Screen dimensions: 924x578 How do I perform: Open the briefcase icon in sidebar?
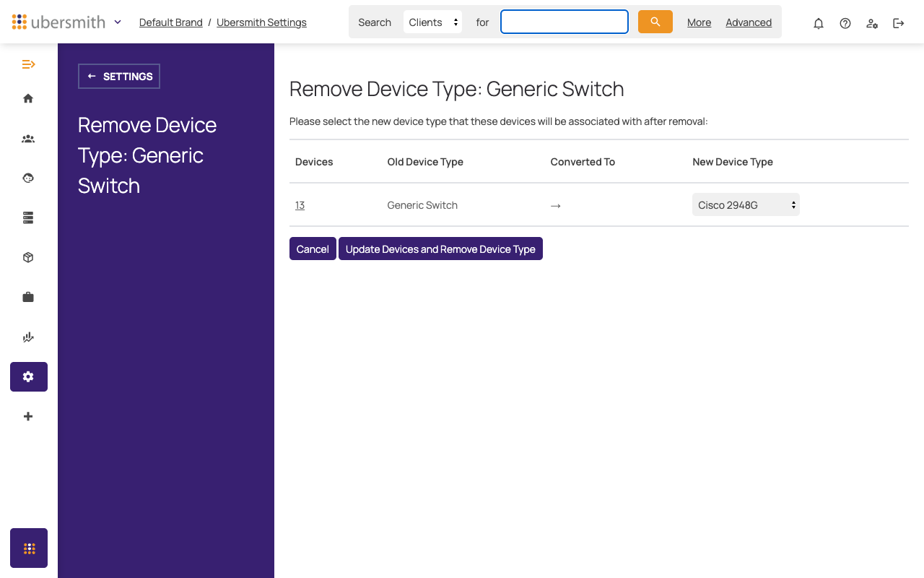click(28, 297)
